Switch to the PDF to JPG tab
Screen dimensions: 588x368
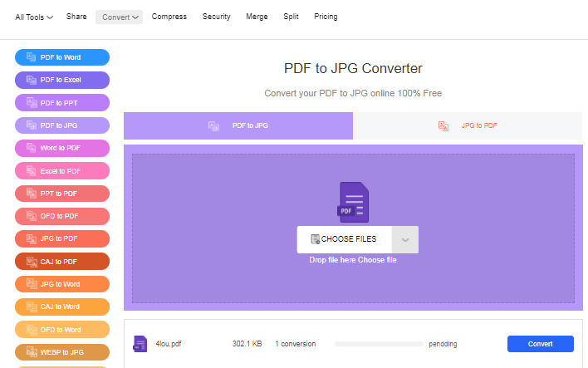238,125
